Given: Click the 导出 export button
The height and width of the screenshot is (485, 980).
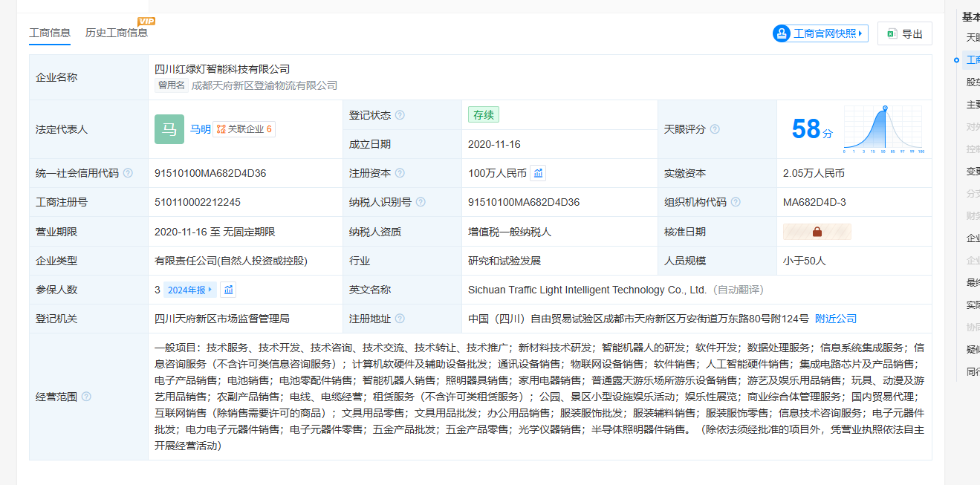Looking at the screenshot, I should pyautogui.click(x=904, y=33).
